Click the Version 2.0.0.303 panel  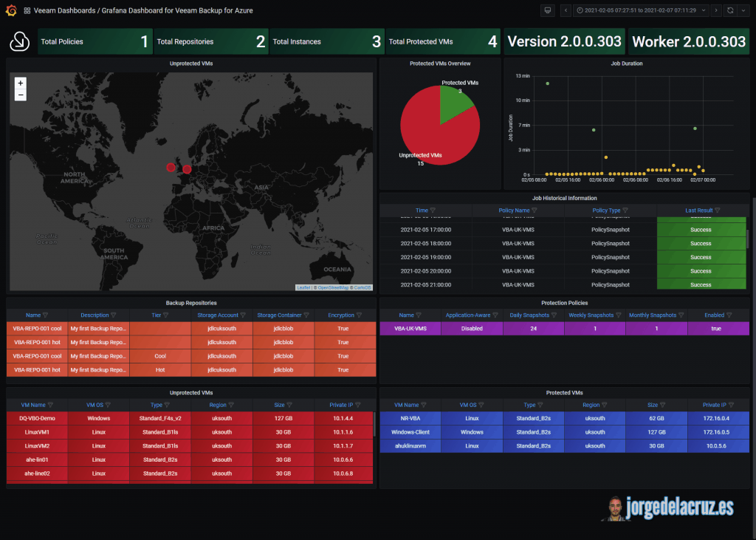(x=565, y=41)
